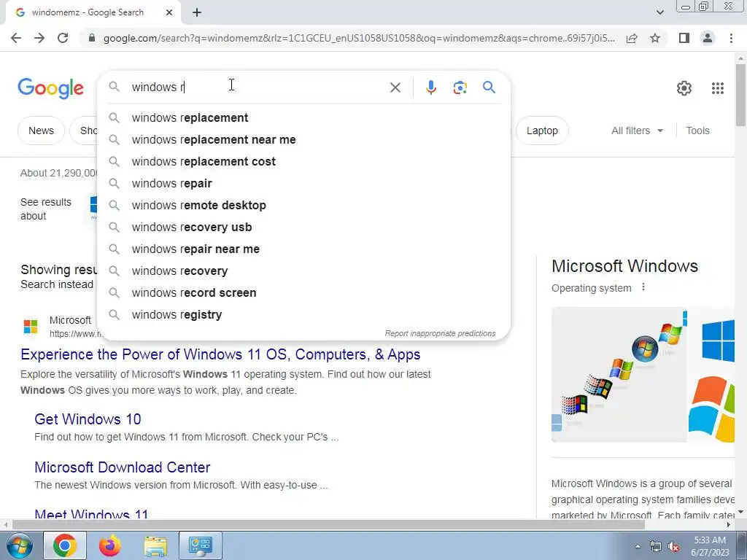Click the horizontal page scrollbar

[x=328, y=524]
